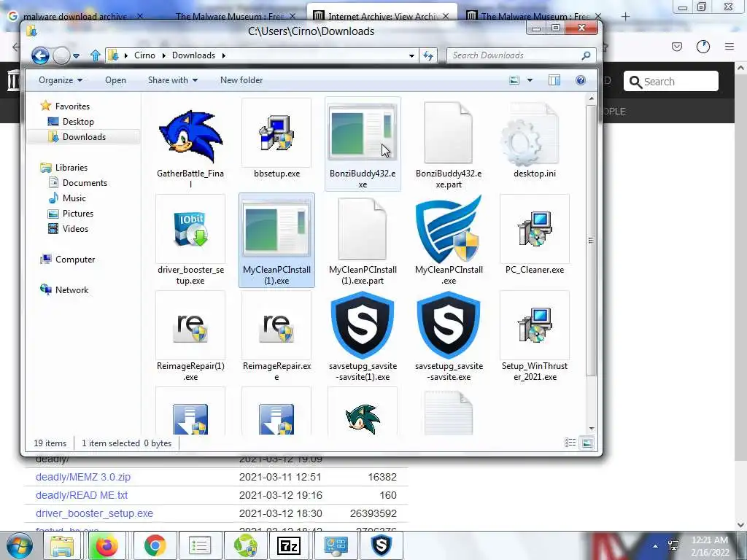
Task: Click Libraries header in navigation pane
Action: point(71,168)
